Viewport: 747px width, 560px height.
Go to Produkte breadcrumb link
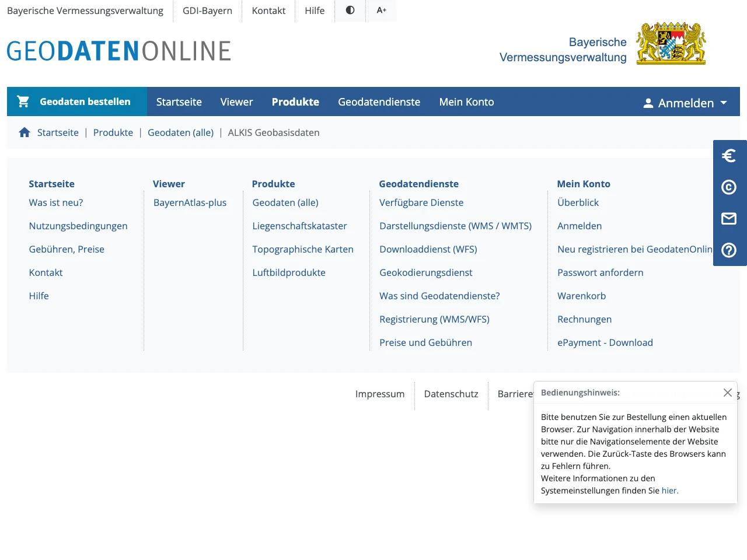(113, 132)
